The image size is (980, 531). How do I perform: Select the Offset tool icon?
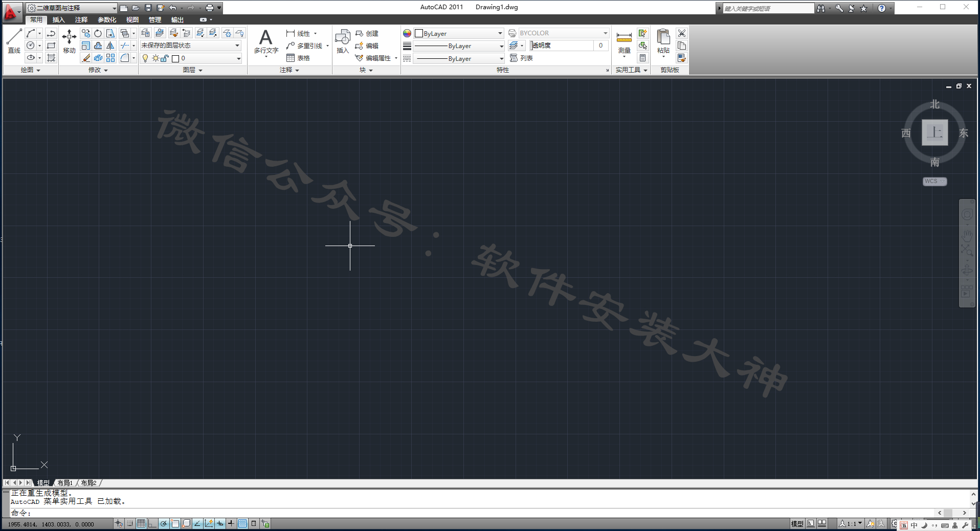tap(98, 46)
